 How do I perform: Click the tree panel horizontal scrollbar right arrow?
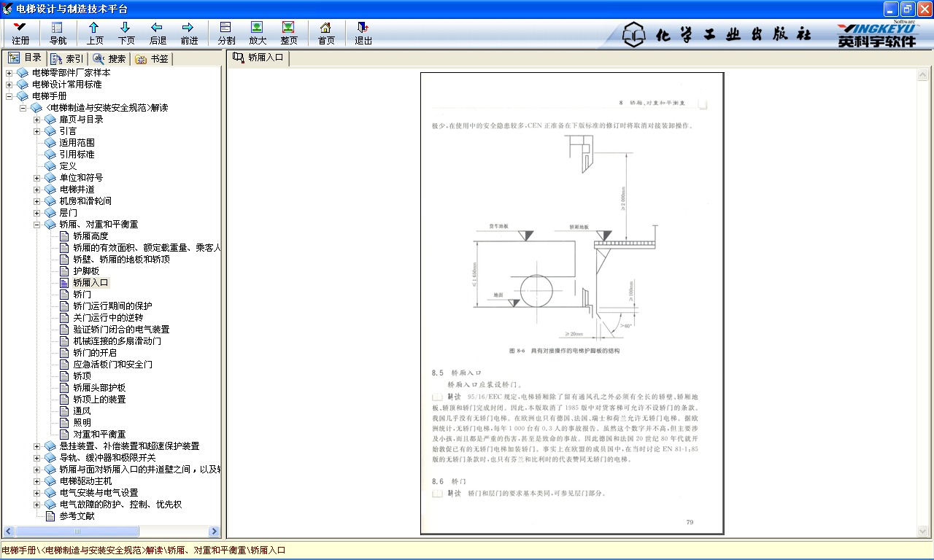point(215,532)
